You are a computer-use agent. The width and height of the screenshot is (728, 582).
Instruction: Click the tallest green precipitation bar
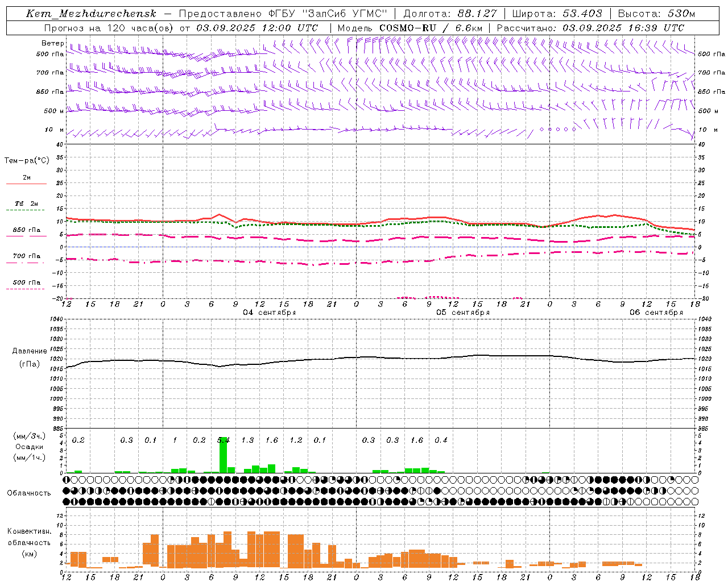(x=223, y=455)
